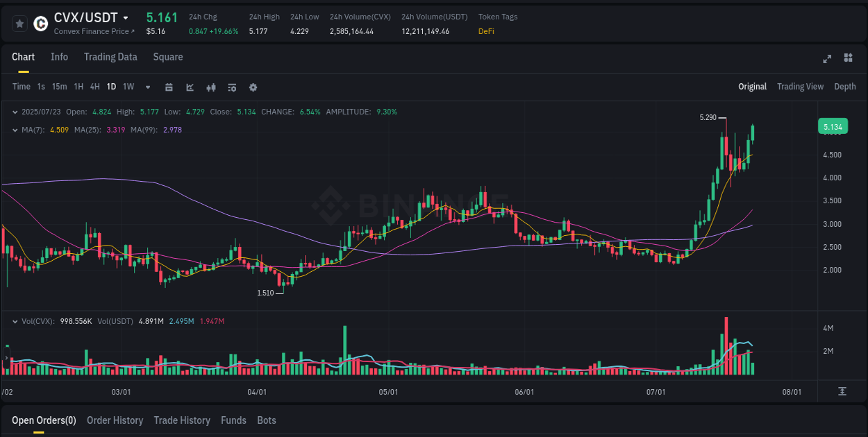Collapse the OHLC info legend row
This screenshot has height=437, width=868.
(15, 112)
